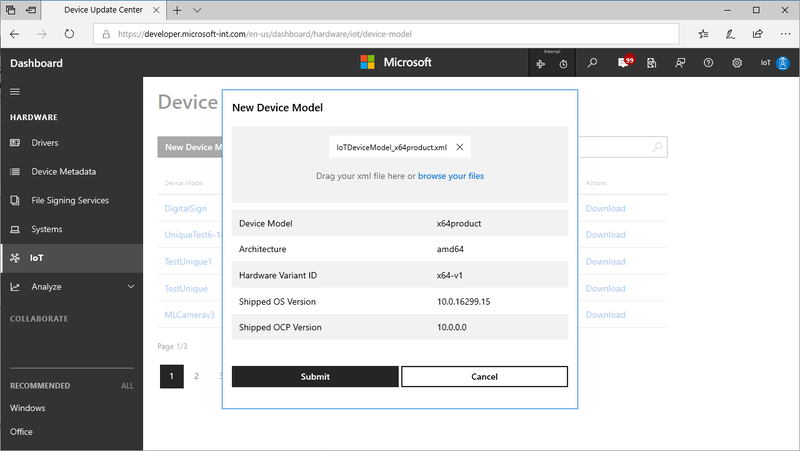800x451 pixels.
Task: Click the browser address bar
Action: click(x=386, y=34)
